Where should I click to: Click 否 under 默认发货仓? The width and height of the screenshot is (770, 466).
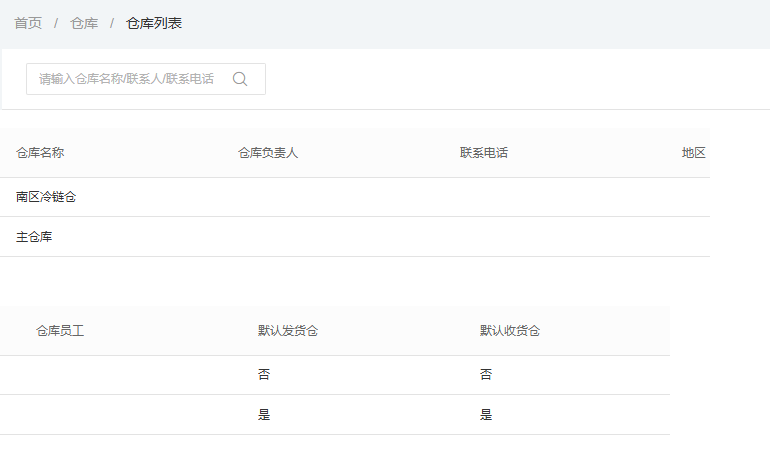pos(264,375)
